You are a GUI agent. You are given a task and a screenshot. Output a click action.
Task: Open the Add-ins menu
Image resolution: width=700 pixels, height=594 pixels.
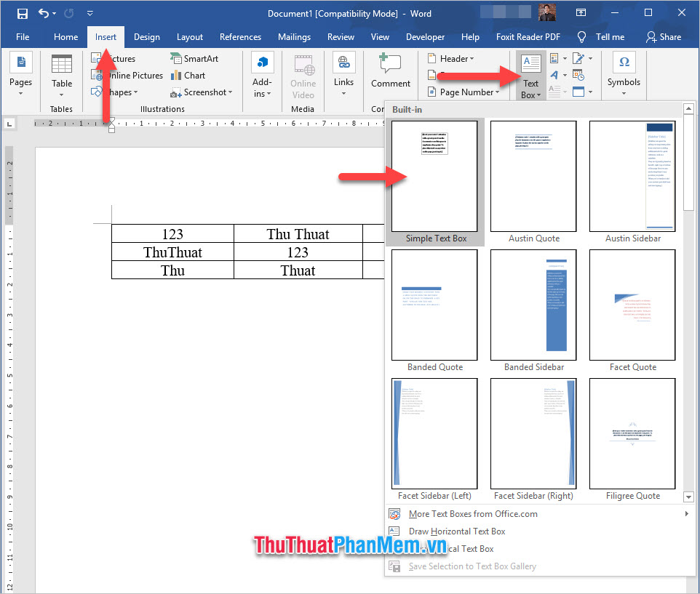pos(262,75)
